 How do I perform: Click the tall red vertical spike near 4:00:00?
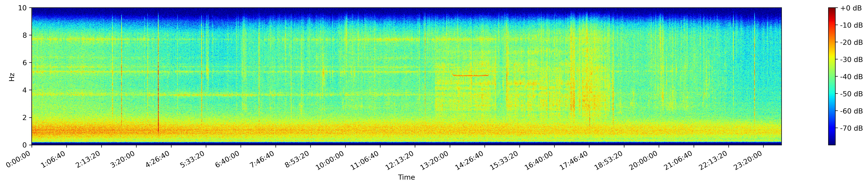coord(158,74)
